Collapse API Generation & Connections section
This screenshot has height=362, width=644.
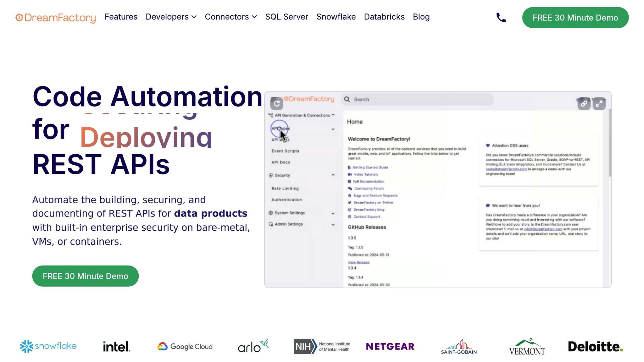point(333,115)
